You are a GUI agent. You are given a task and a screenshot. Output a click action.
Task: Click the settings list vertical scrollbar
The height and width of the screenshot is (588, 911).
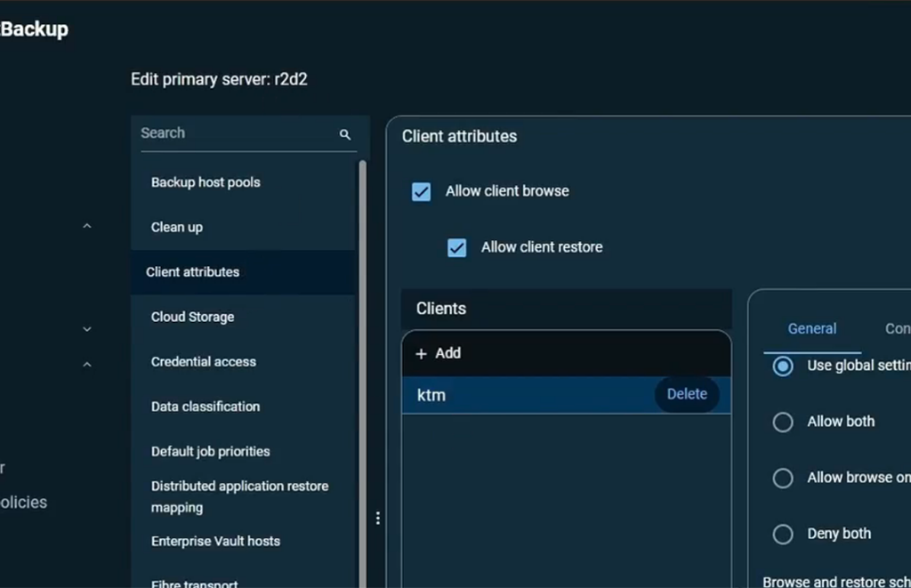click(362, 356)
